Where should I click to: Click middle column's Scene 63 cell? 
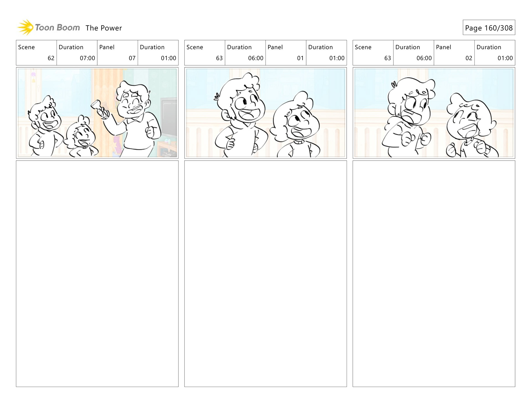click(x=205, y=53)
